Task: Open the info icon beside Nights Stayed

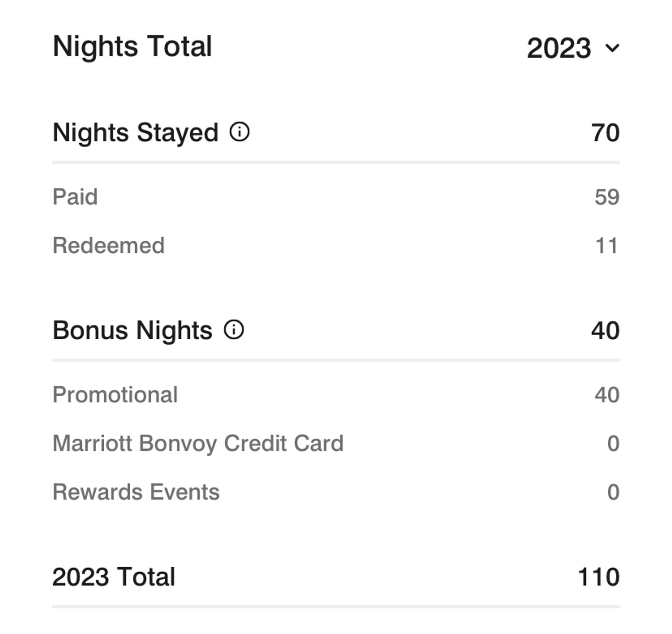Action: (240, 132)
